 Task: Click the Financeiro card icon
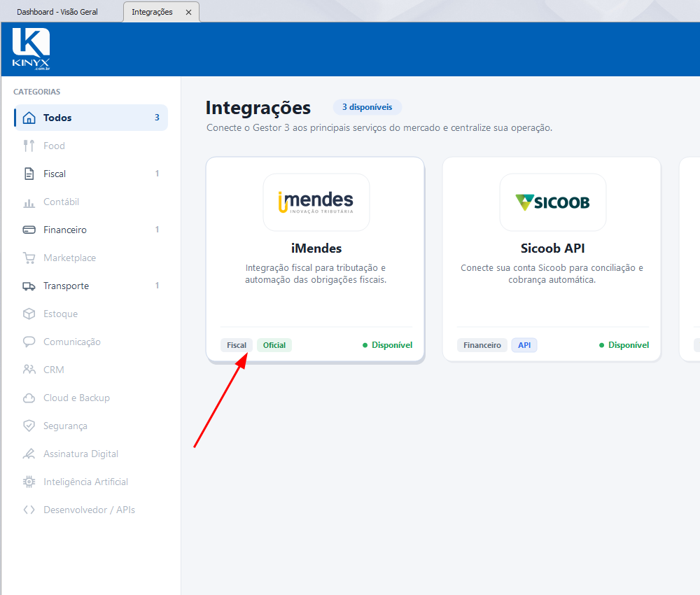[x=29, y=230]
